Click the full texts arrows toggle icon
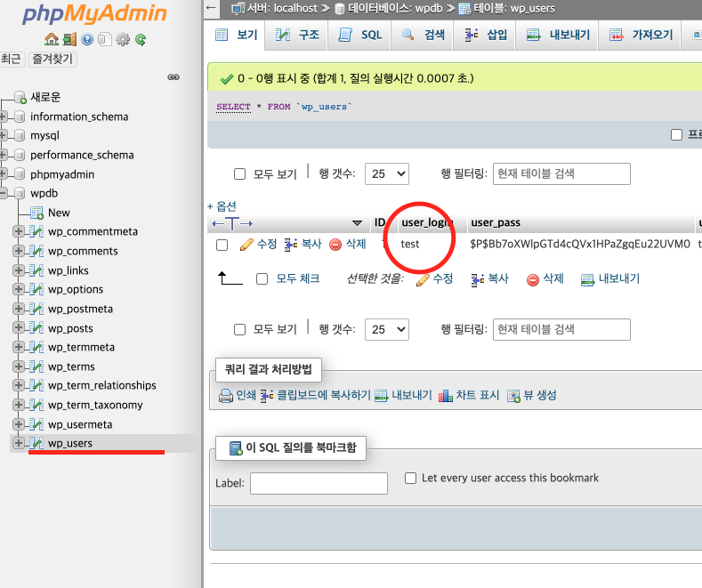 click(x=232, y=223)
